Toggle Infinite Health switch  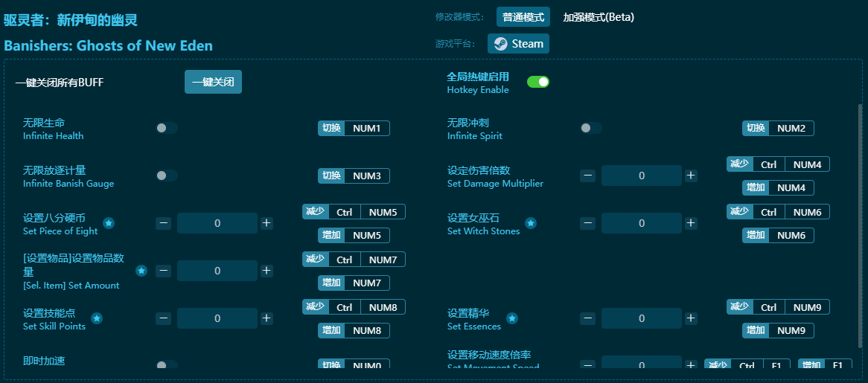[x=167, y=128]
